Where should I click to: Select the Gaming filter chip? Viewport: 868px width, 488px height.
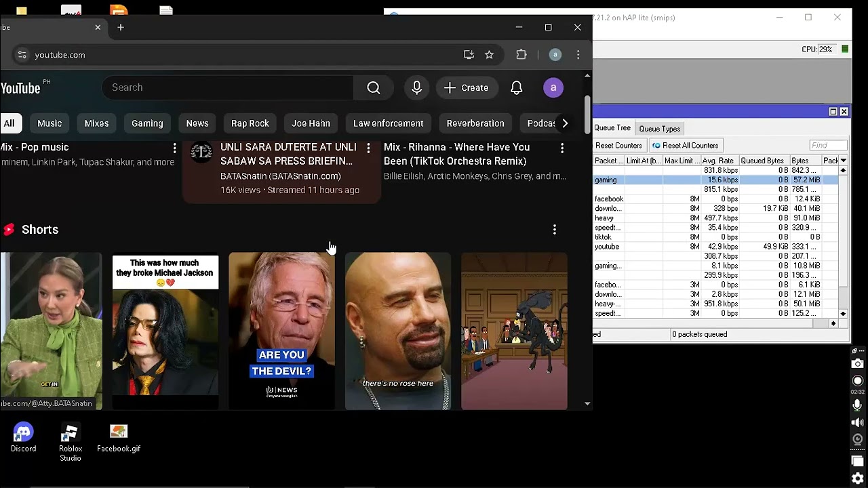[x=147, y=123]
